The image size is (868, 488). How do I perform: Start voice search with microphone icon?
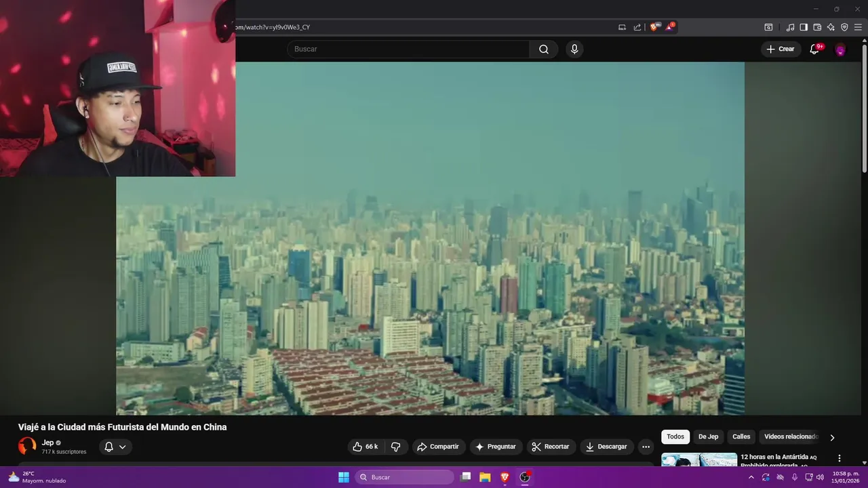574,49
